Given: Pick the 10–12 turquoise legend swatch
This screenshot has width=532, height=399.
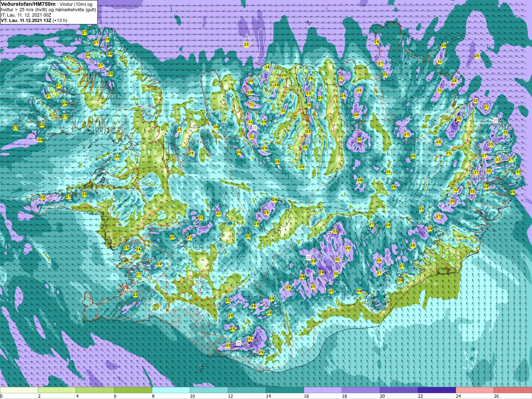Looking at the screenshot, I should tap(209, 390).
